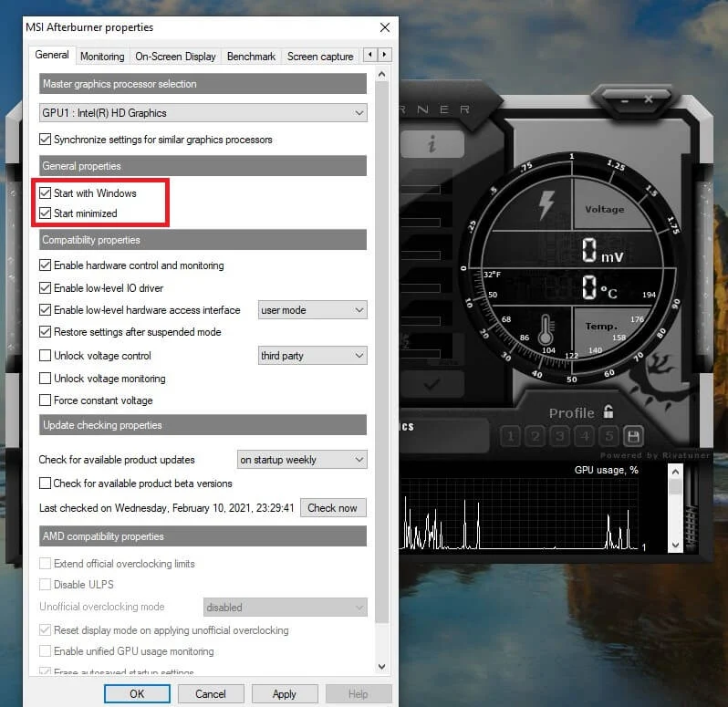Image resolution: width=728 pixels, height=707 pixels.
Task: Click profile slot 1 in Afterburner window
Action: [x=511, y=436]
